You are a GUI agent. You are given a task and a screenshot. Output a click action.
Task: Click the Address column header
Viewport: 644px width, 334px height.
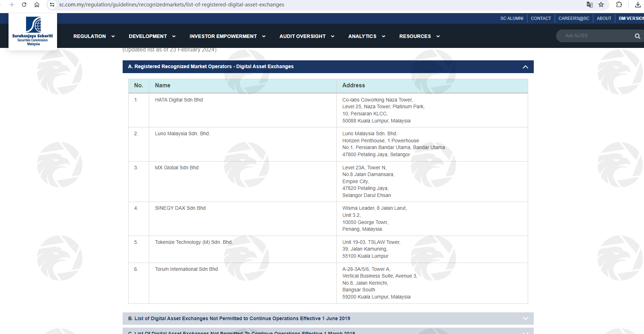click(x=354, y=85)
